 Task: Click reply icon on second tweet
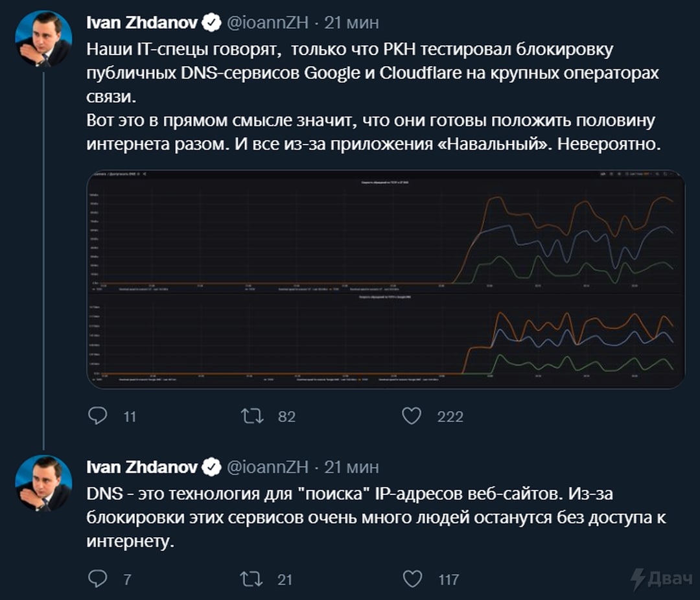click(98, 579)
